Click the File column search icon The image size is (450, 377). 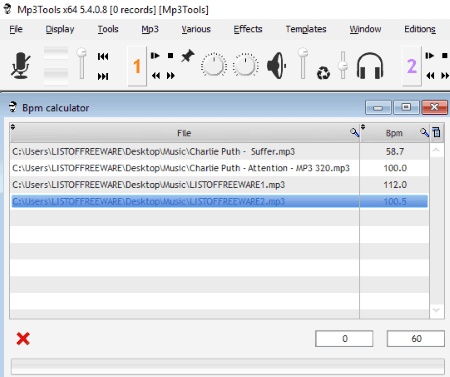click(354, 132)
